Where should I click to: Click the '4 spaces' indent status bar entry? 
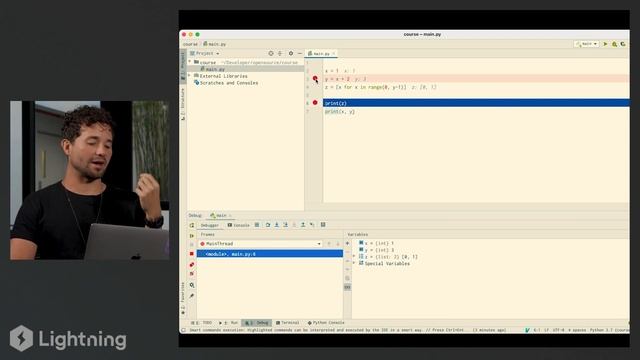pos(577,330)
